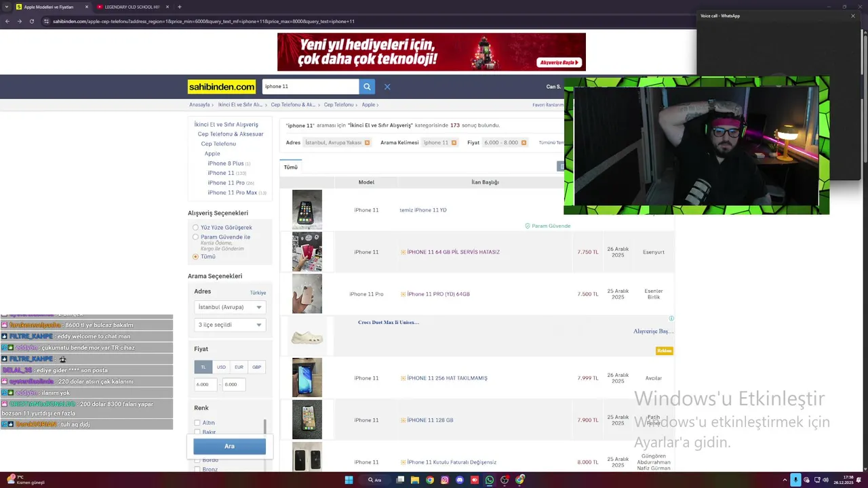This screenshot has height=488, width=868.
Task: Filter by iPhone 8 Plus category
Action: coord(226,163)
